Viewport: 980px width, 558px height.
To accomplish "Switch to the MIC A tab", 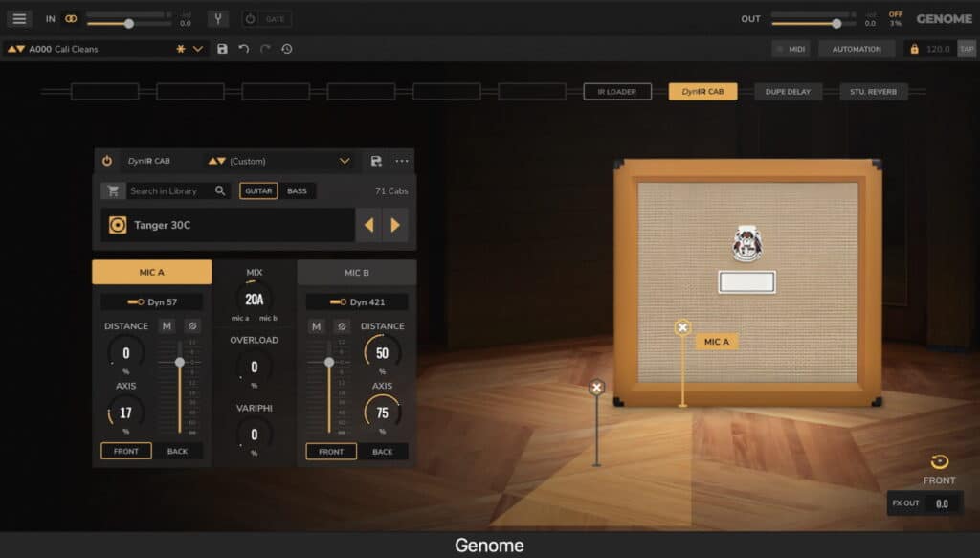I will pyautogui.click(x=152, y=273).
